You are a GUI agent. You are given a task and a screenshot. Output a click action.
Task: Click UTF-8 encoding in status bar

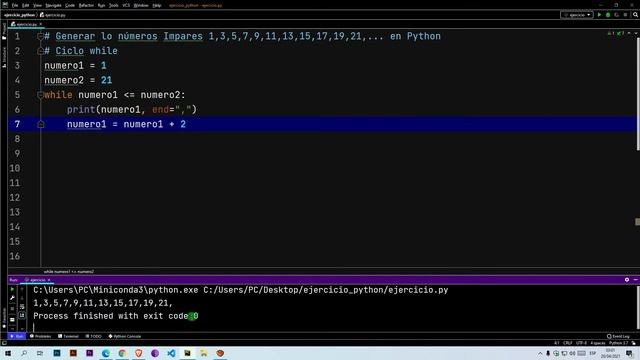point(581,343)
